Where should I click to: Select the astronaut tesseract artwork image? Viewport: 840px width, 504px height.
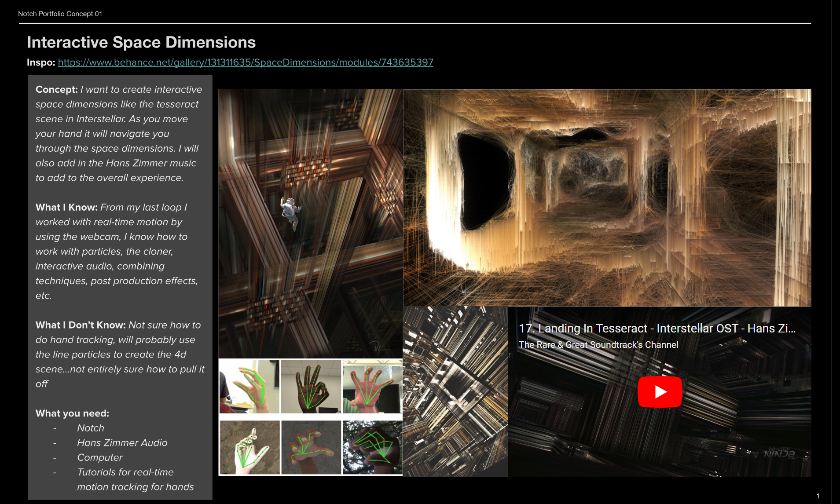(x=311, y=223)
